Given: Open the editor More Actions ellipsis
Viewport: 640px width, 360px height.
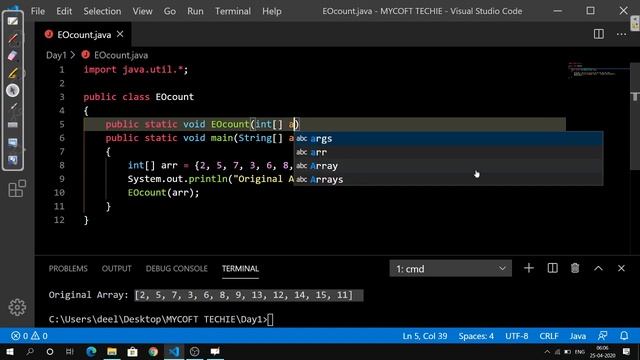Looking at the screenshot, I should tap(621, 34).
